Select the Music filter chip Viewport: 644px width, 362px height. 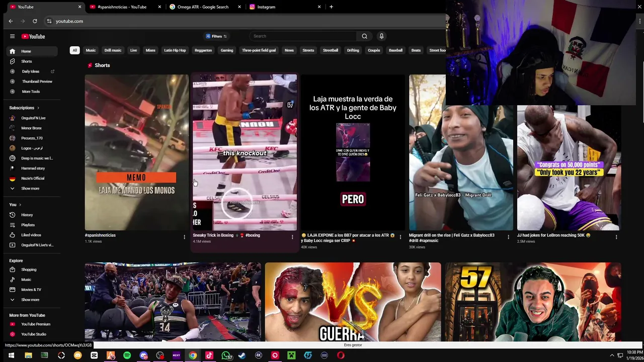pyautogui.click(x=91, y=50)
